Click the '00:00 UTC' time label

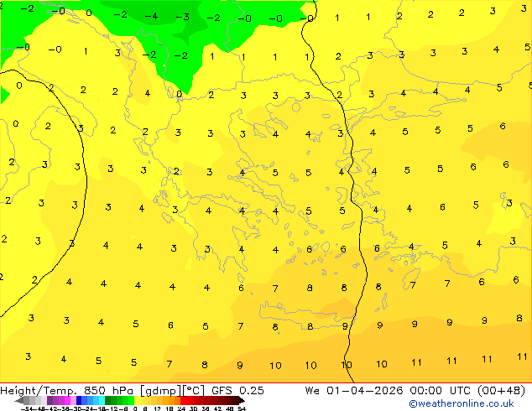click(440, 391)
